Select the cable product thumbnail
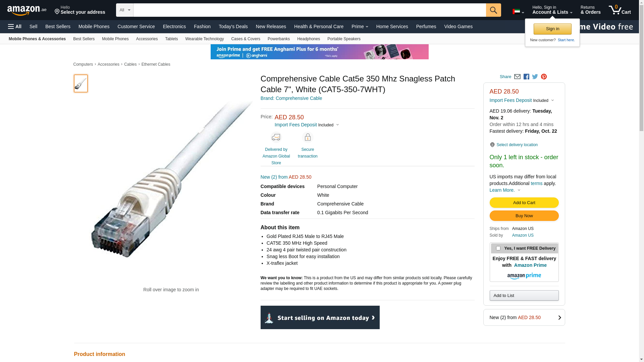The height and width of the screenshot is (362, 644). click(80, 83)
